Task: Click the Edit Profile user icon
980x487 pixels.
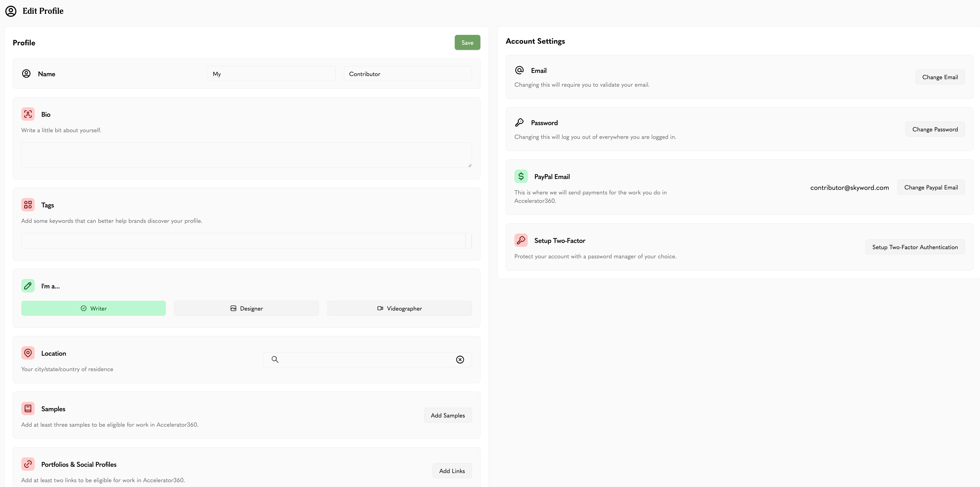Action: (x=10, y=11)
